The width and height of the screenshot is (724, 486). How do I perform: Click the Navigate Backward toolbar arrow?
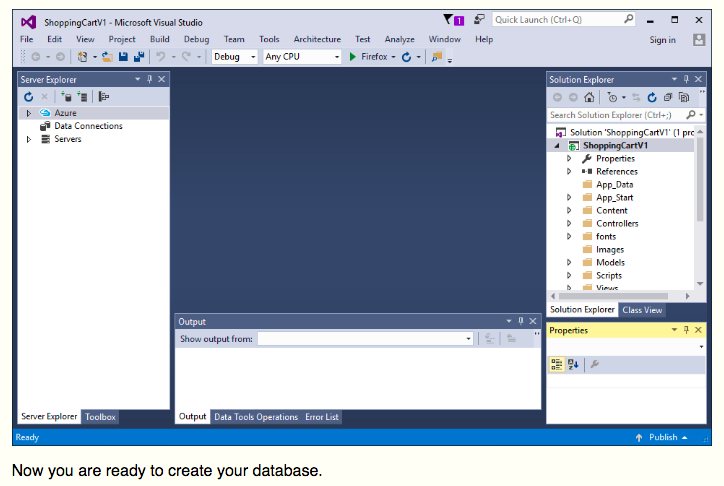point(36,57)
